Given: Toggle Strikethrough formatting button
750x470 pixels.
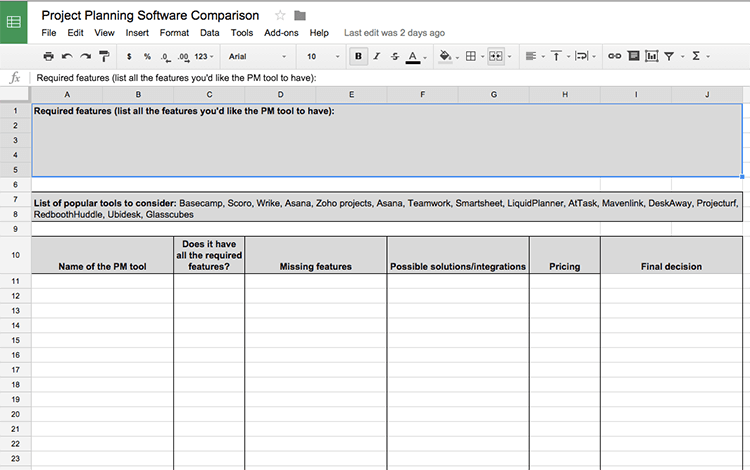Looking at the screenshot, I should pyautogui.click(x=395, y=56).
